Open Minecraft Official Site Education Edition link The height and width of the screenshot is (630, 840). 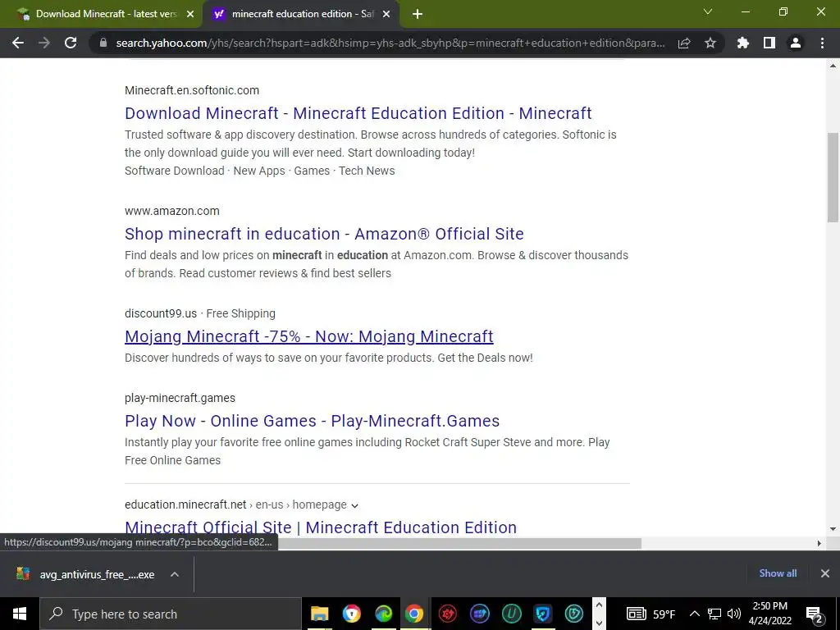[x=321, y=527]
